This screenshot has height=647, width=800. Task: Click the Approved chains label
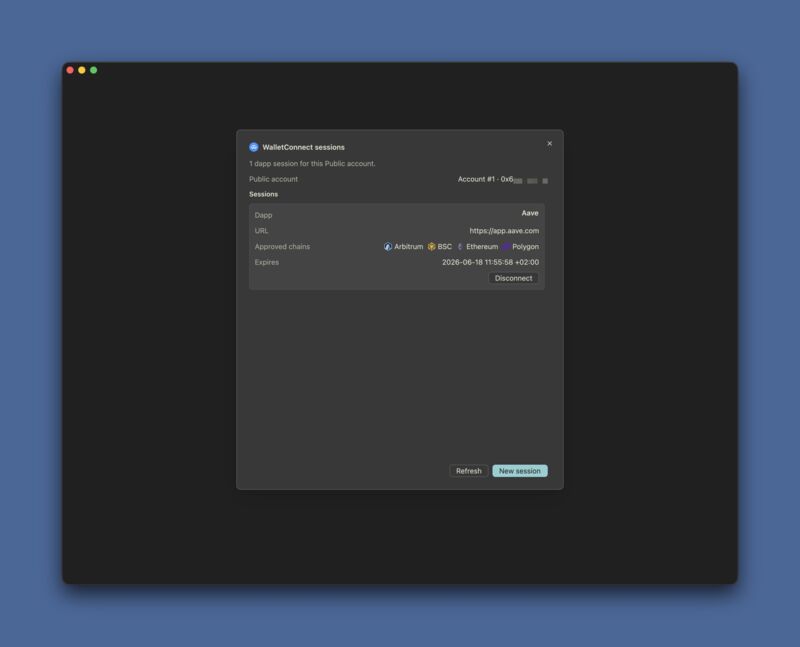(282, 246)
